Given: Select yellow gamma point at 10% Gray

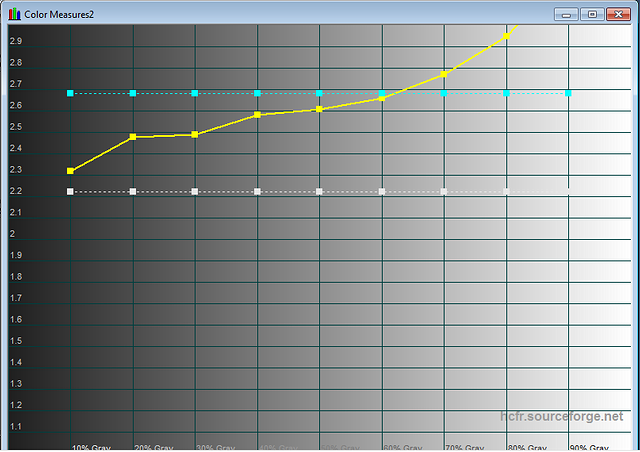Looking at the screenshot, I should coord(70,171).
